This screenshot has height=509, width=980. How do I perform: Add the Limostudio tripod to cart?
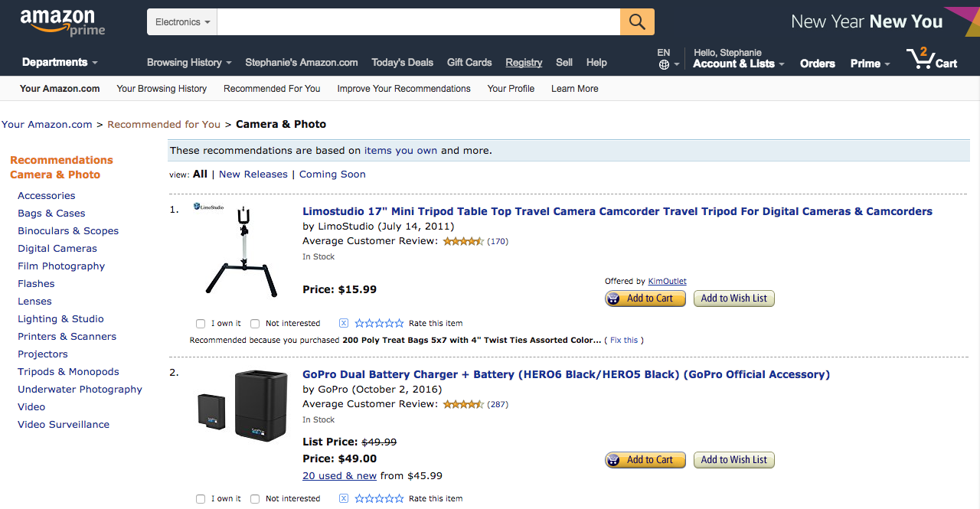645,299
